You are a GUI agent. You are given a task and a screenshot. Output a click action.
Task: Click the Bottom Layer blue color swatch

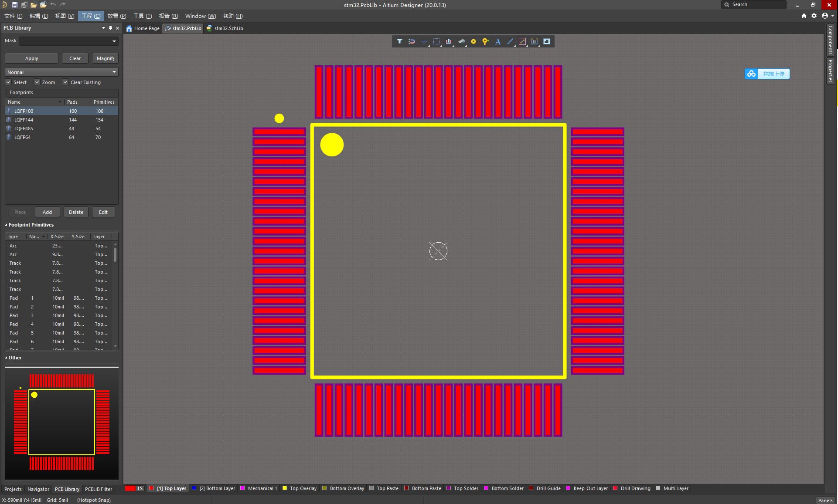click(194, 488)
